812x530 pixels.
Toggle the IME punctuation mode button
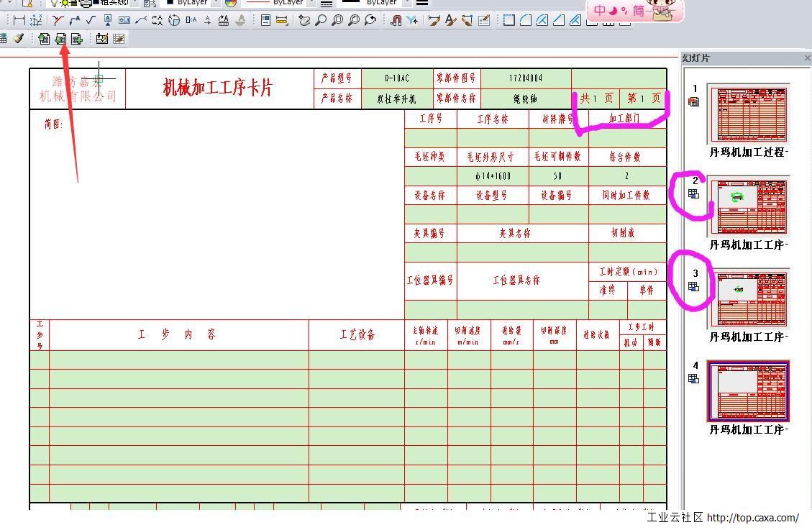click(x=624, y=12)
